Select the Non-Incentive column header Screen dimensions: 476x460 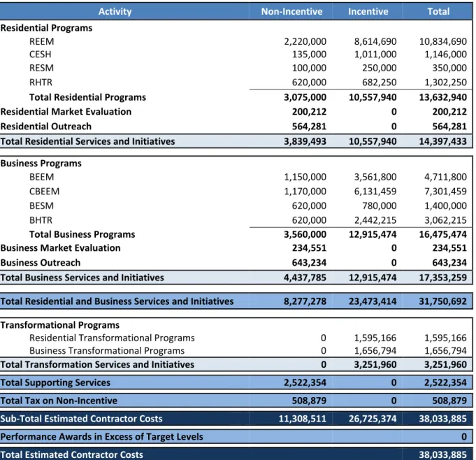click(x=291, y=12)
